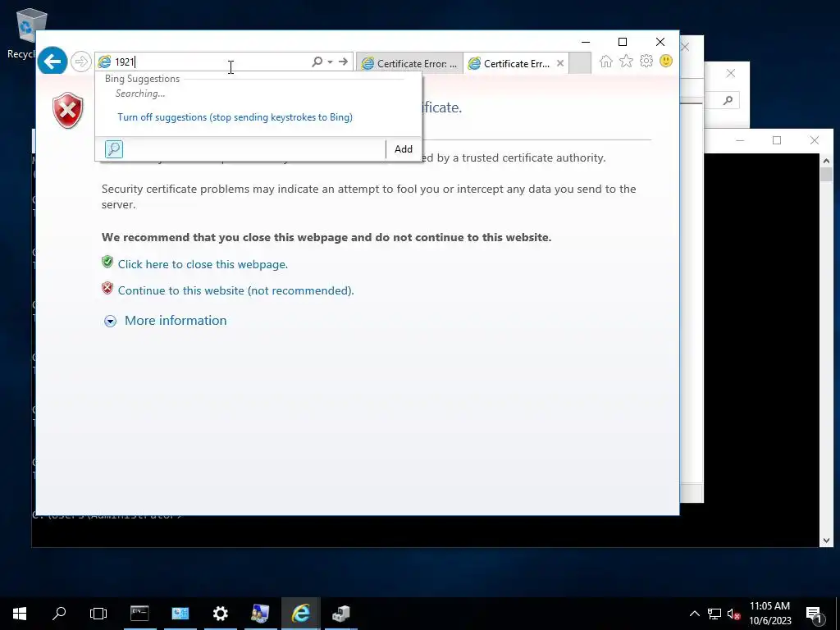The image size is (840, 630).
Task: Click the More information text link
Action: 176,321
